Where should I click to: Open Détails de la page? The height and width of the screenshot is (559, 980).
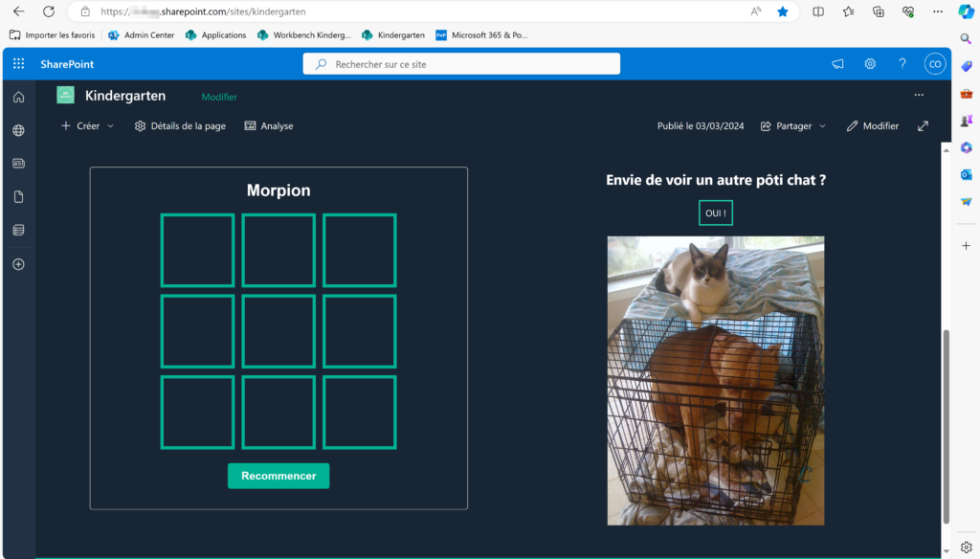(x=180, y=125)
